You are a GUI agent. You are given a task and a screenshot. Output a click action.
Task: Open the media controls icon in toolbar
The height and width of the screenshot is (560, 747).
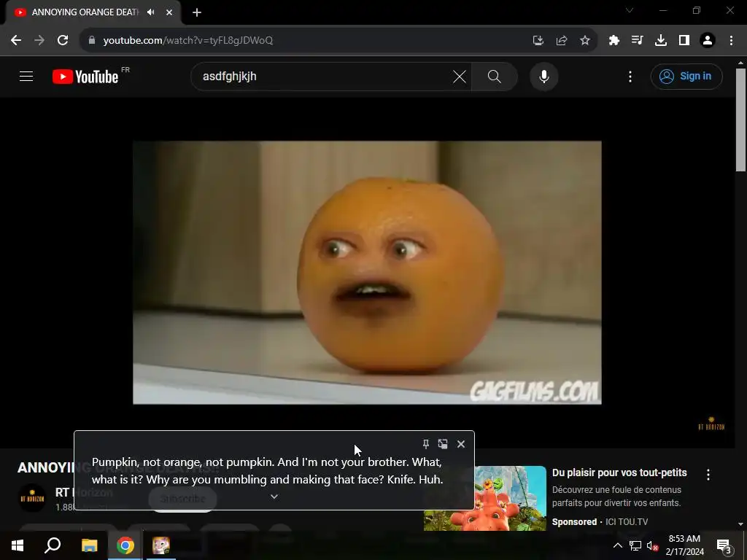[638, 41]
